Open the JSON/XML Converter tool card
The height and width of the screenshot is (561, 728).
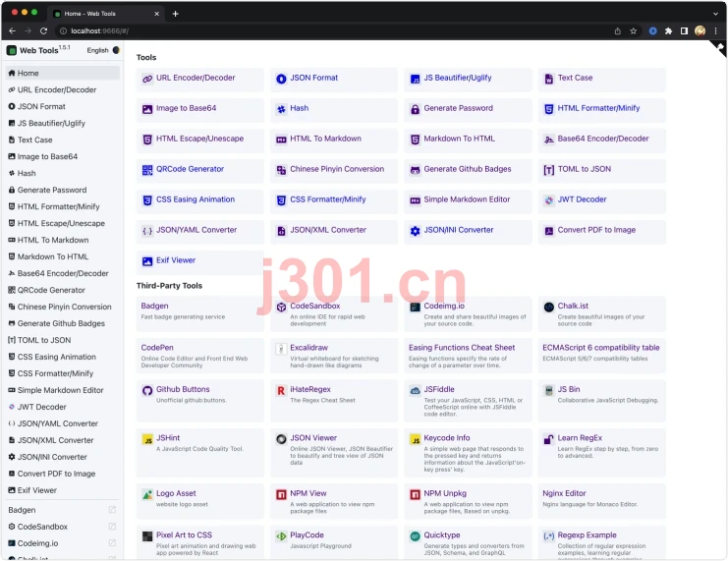coord(334,232)
